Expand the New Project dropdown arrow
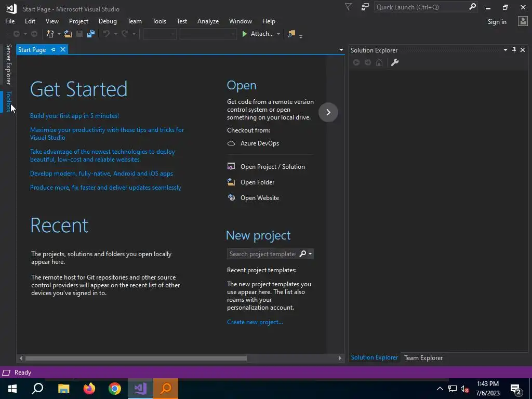 click(59, 34)
